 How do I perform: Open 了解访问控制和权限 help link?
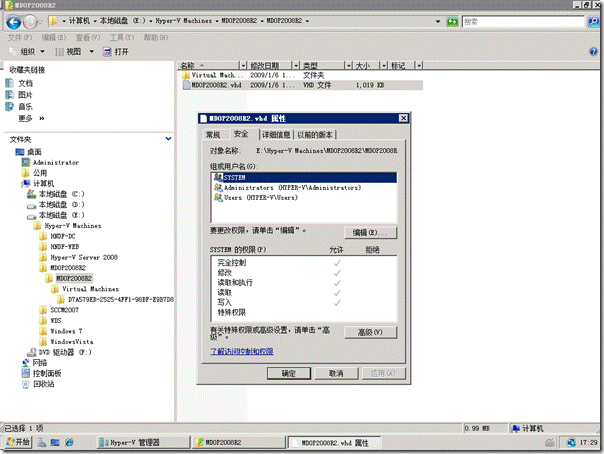[242, 351]
